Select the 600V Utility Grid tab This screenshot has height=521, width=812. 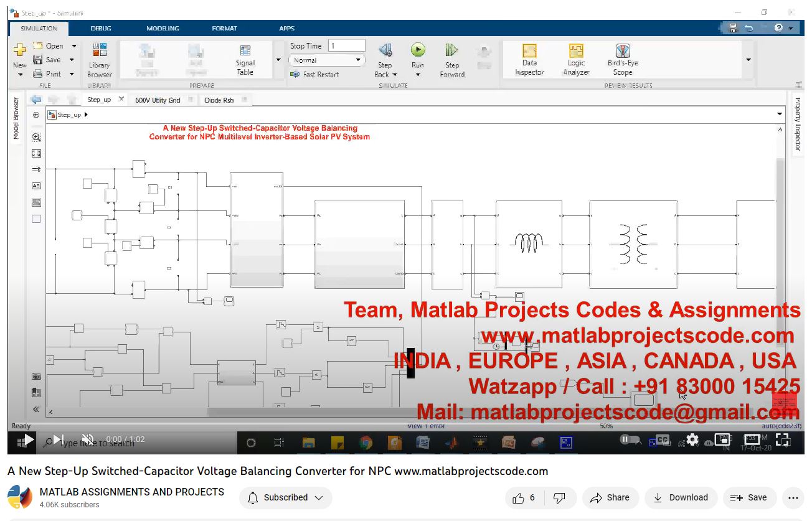pos(158,100)
